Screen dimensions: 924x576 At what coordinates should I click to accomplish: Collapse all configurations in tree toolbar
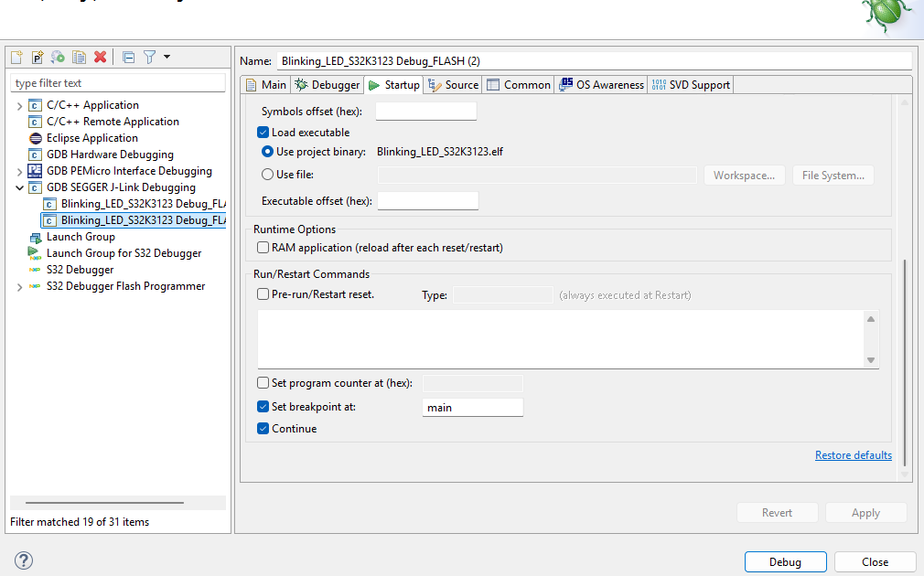pyautogui.click(x=128, y=57)
